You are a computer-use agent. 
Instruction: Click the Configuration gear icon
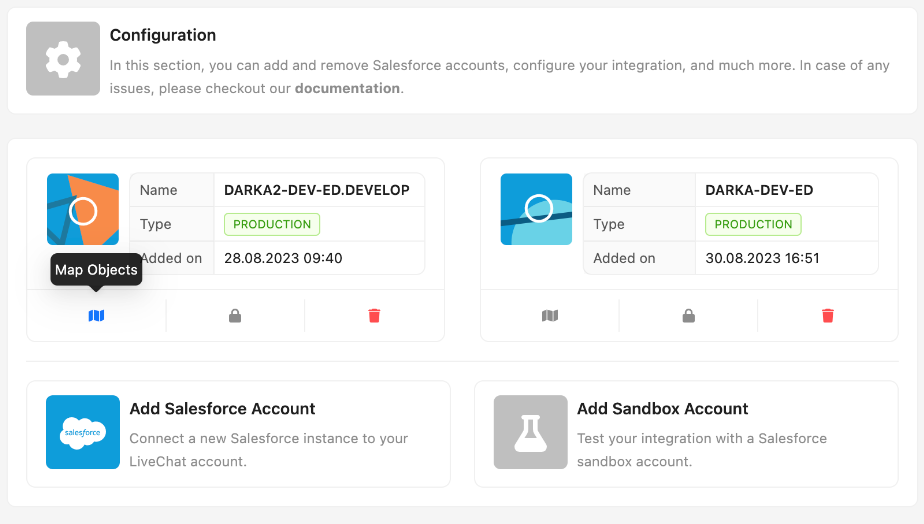coord(63,60)
